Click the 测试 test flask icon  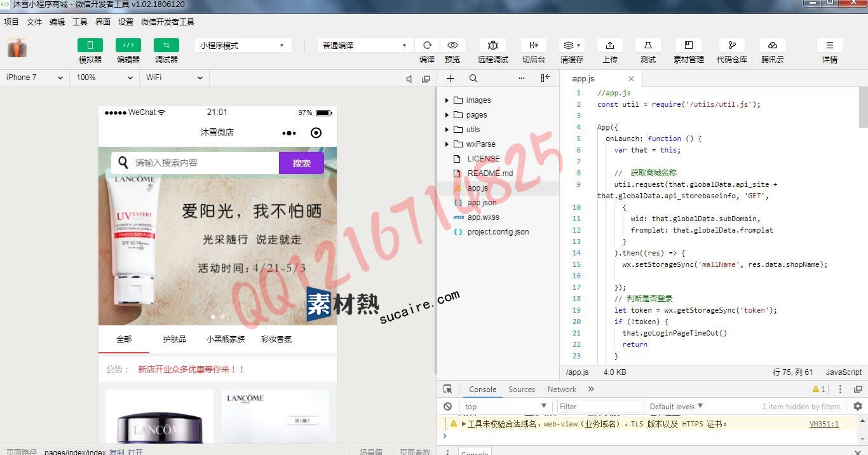point(648,45)
